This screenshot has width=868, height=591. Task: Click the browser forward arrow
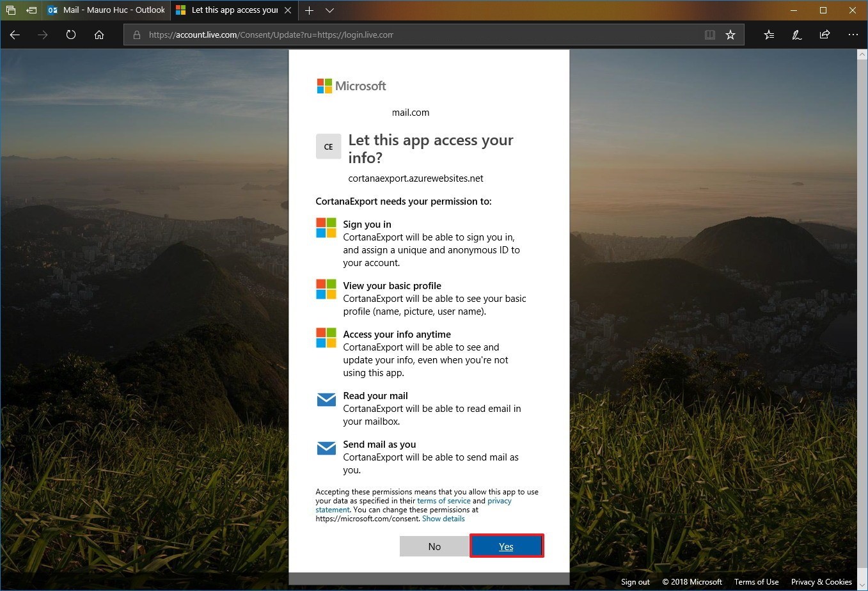coord(43,35)
